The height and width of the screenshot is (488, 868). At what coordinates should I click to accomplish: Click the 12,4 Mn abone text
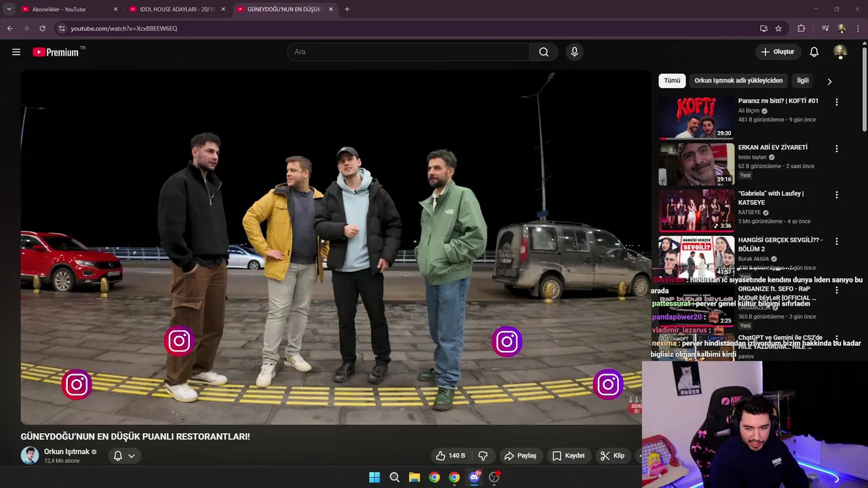tap(62, 461)
